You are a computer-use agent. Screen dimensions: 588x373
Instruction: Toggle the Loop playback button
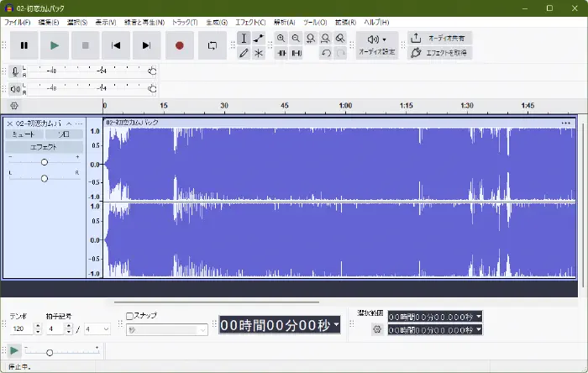213,45
